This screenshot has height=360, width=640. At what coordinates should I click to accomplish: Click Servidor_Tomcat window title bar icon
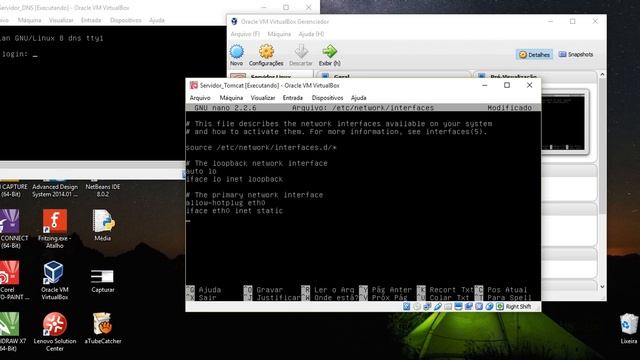[193, 85]
